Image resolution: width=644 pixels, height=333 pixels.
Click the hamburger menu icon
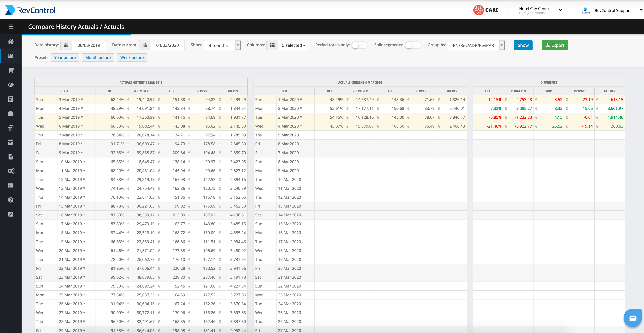11,26
